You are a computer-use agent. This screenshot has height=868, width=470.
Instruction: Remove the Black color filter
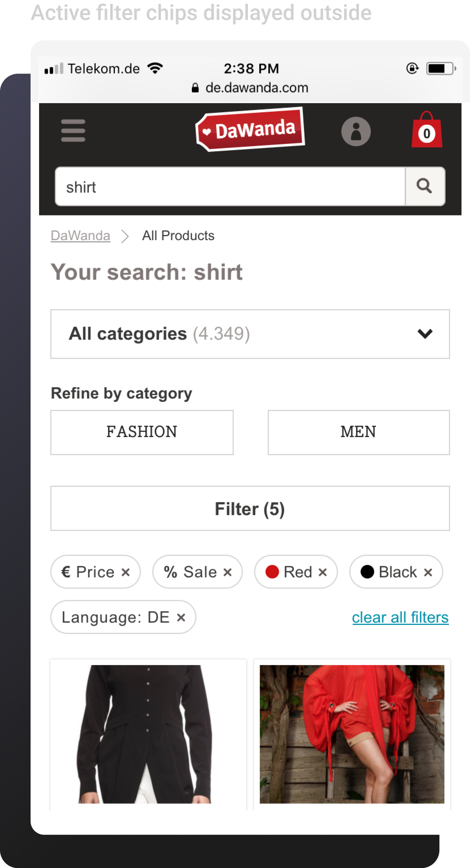pos(428,572)
